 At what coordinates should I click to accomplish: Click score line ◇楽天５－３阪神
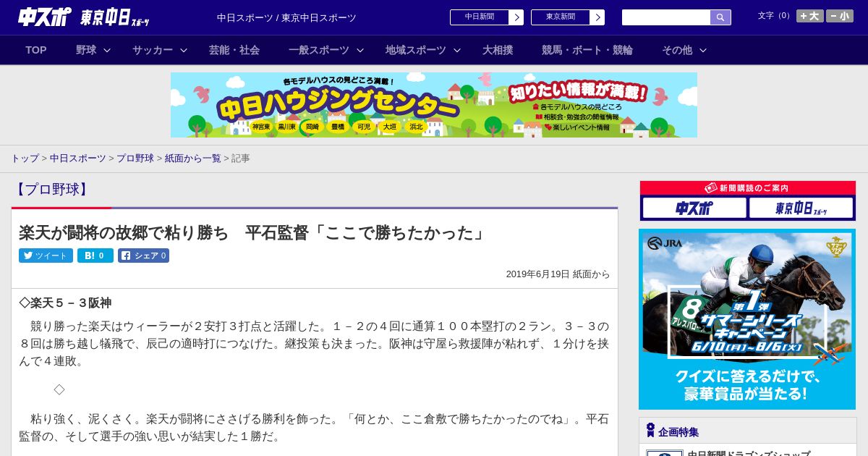click(65, 303)
